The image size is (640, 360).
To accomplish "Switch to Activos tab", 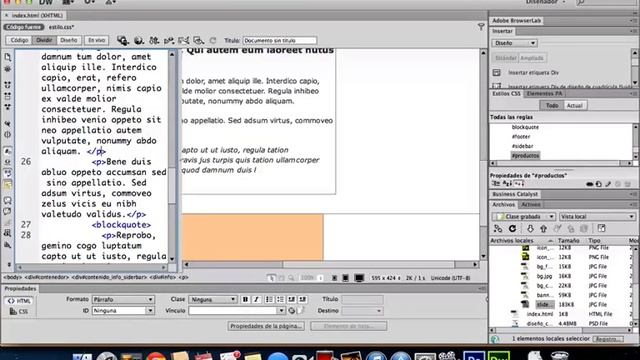I will (x=531, y=204).
